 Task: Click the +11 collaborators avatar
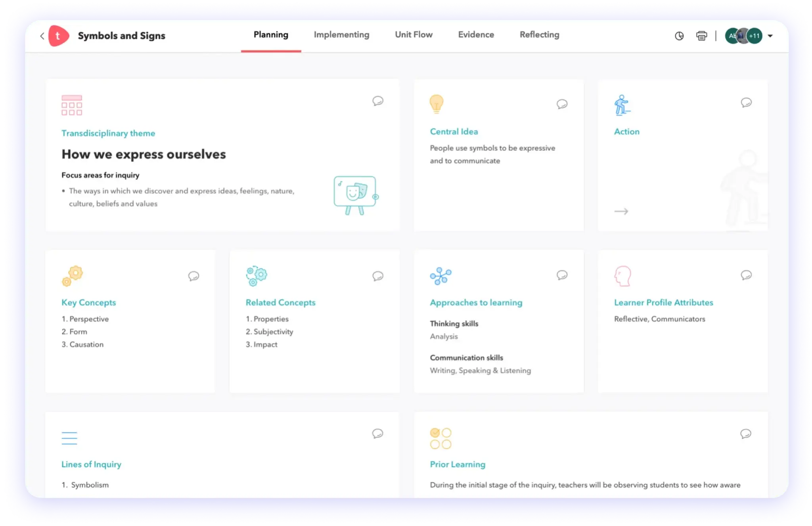[754, 36]
